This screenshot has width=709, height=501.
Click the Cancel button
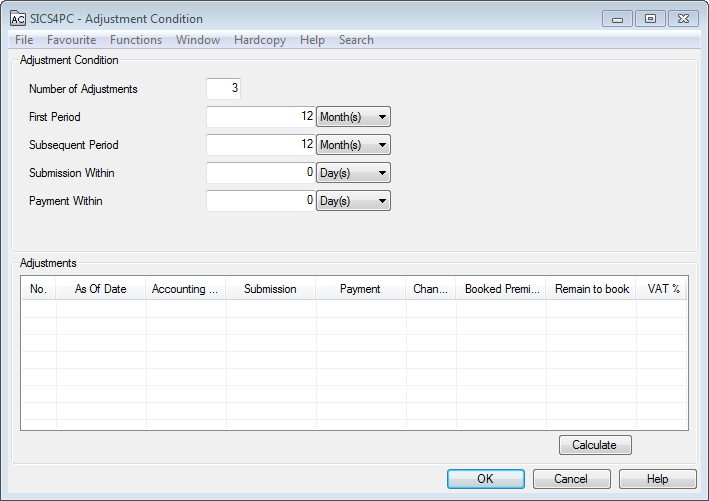click(x=571, y=479)
